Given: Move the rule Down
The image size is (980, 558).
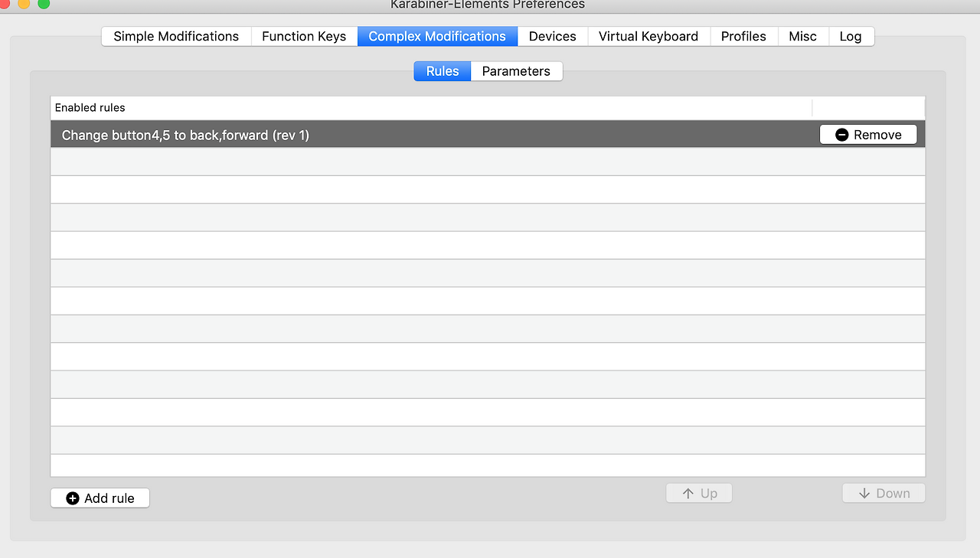Looking at the screenshot, I should point(884,494).
